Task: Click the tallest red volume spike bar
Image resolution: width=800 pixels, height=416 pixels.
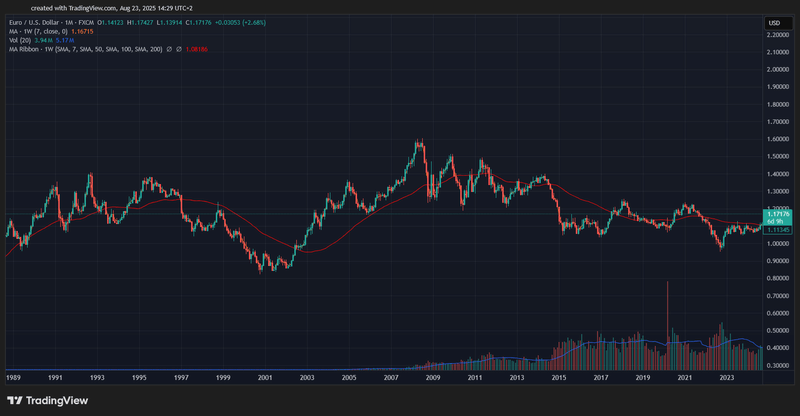Action: (667, 325)
